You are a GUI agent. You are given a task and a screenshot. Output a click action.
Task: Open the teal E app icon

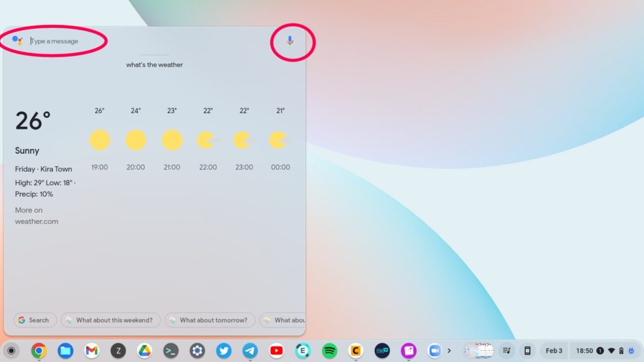click(x=303, y=351)
